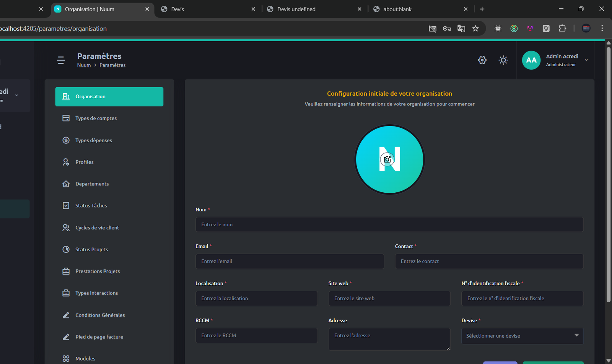Open browser extensions puzzle icon
This screenshot has width=612, height=364.
click(x=562, y=28)
